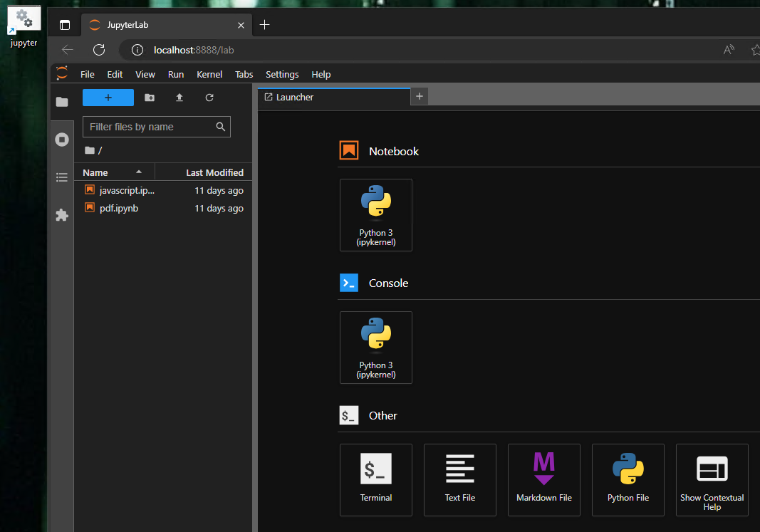Open the Kernel menu
The image size is (760, 532).
click(209, 74)
